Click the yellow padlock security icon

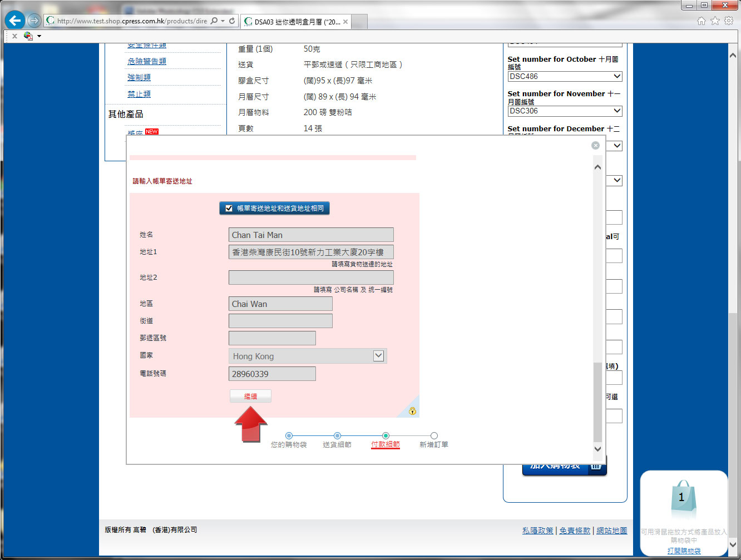(412, 411)
